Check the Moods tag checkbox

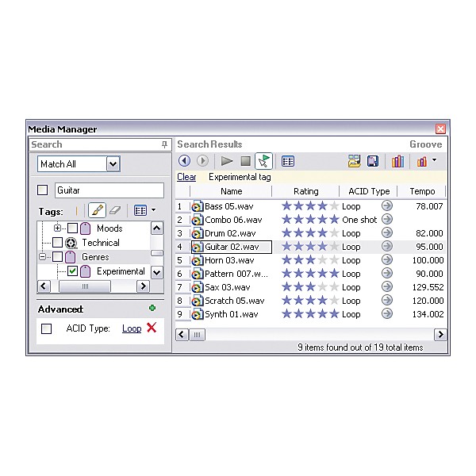point(72,228)
